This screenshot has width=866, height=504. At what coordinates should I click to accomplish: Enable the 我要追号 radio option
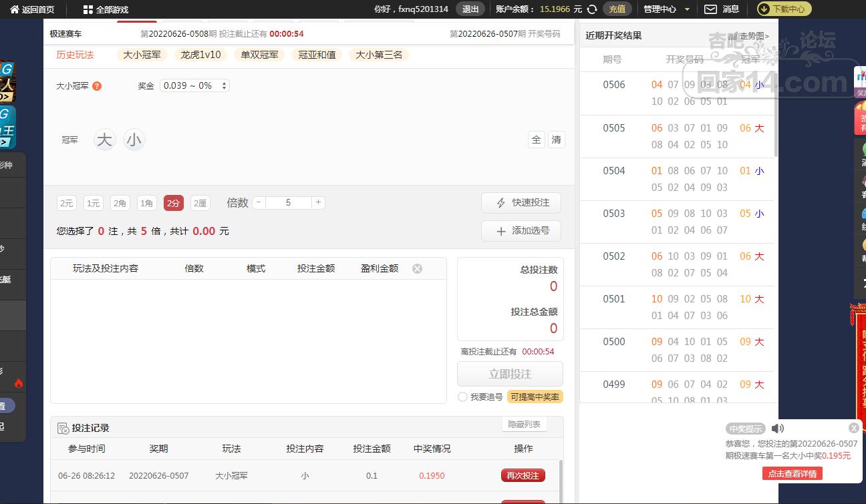[x=462, y=397]
